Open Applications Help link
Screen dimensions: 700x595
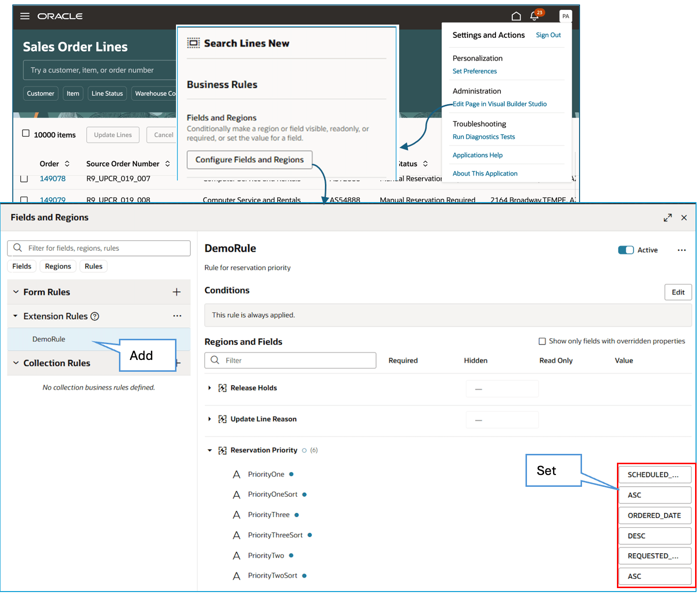[x=477, y=155]
